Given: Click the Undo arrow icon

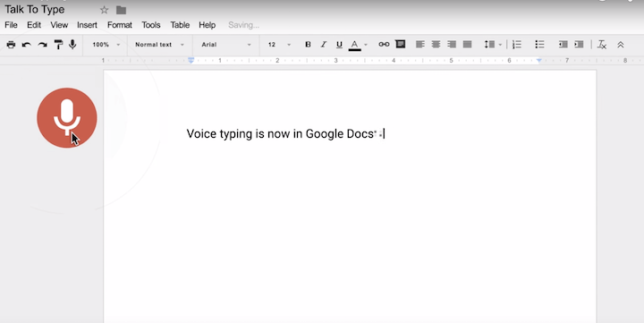Looking at the screenshot, I should 27,45.
